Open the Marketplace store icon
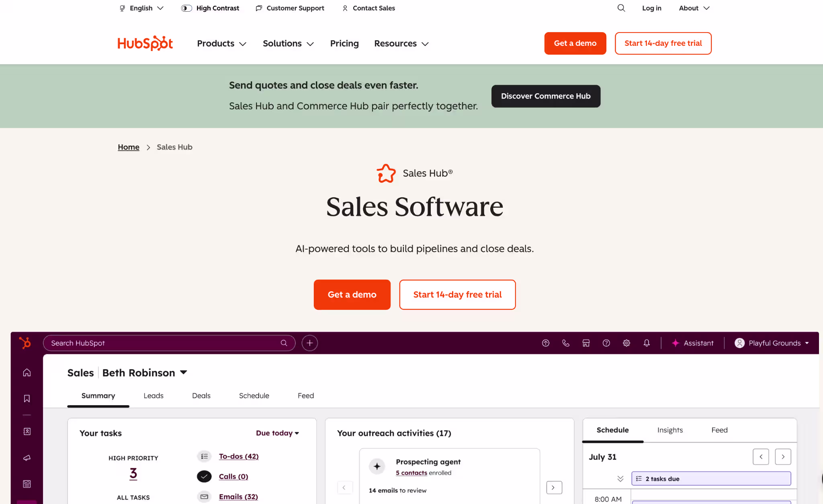The image size is (823, 504). pyautogui.click(x=586, y=343)
